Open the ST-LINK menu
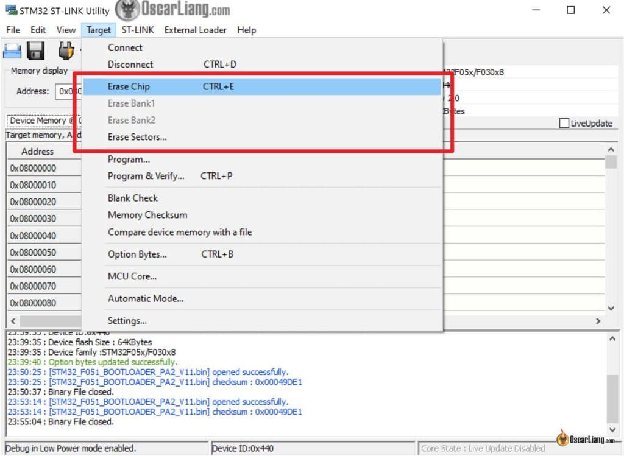The image size is (624, 456). (138, 30)
